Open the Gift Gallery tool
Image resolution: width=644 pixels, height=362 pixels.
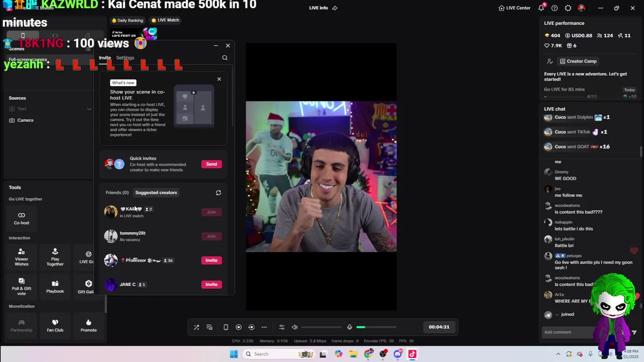[x=87, y=287]
